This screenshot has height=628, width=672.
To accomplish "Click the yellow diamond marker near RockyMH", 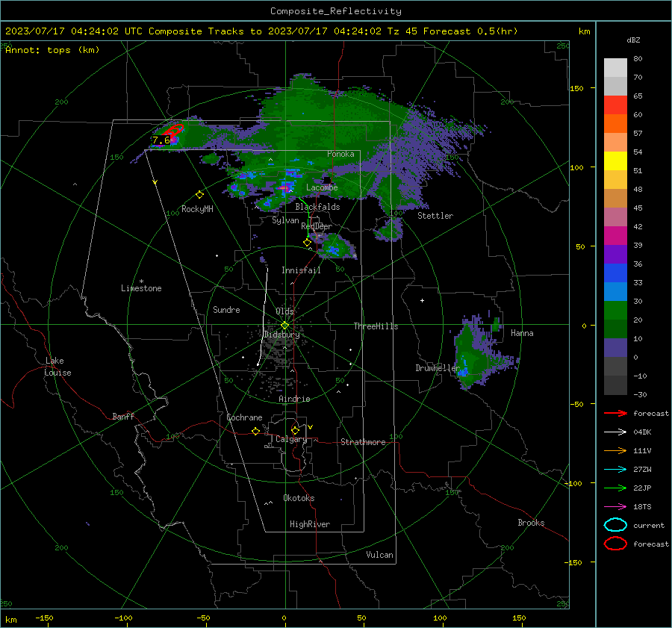I will tap(199, 195).
